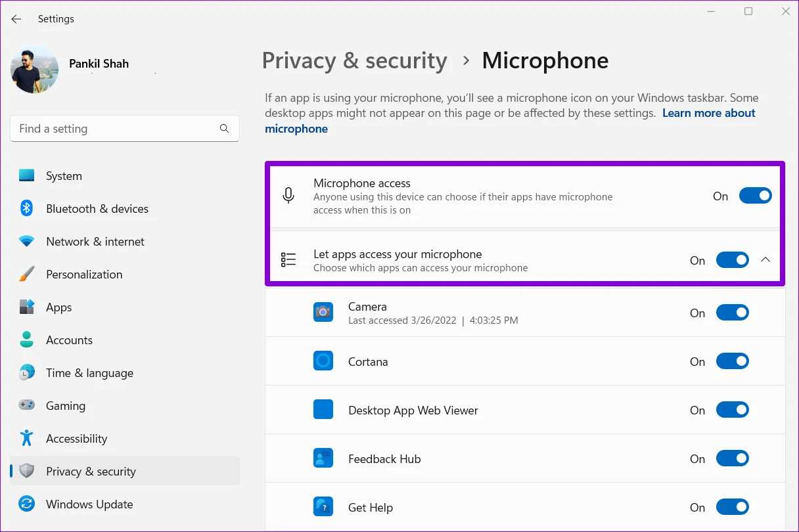
Task: Go back to Privacy & security breadcrumb
Action: [354, 60]
